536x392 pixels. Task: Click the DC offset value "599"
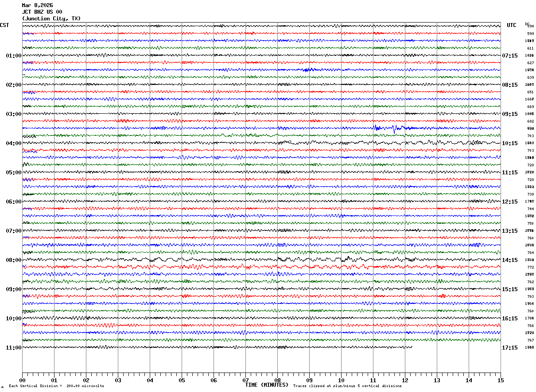[530, 34]
